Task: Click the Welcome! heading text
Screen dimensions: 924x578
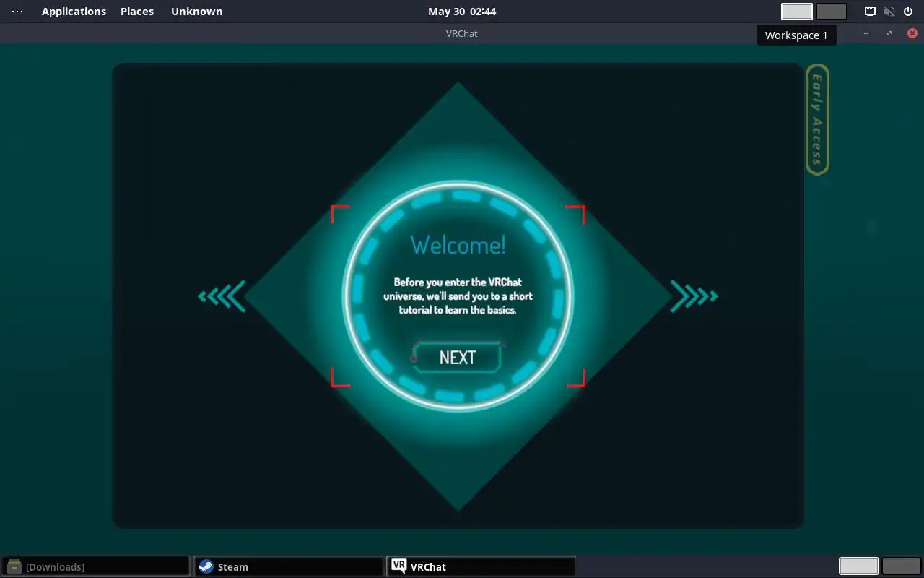Action: [x=458, y=245]
